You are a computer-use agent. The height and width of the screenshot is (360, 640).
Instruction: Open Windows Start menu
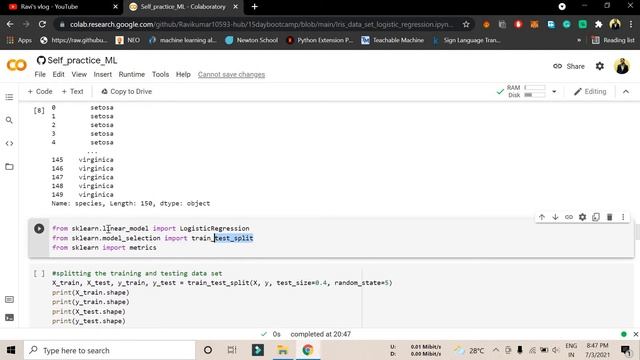tap(11, 350)
